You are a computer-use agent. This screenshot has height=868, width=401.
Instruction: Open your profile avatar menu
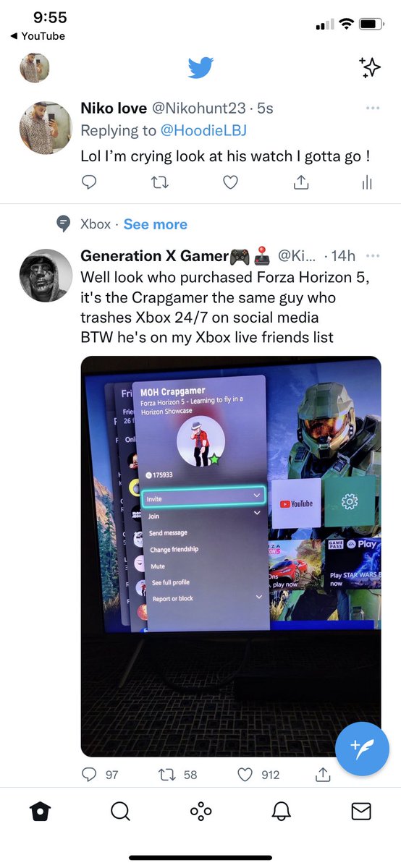[x=34, y=68]
